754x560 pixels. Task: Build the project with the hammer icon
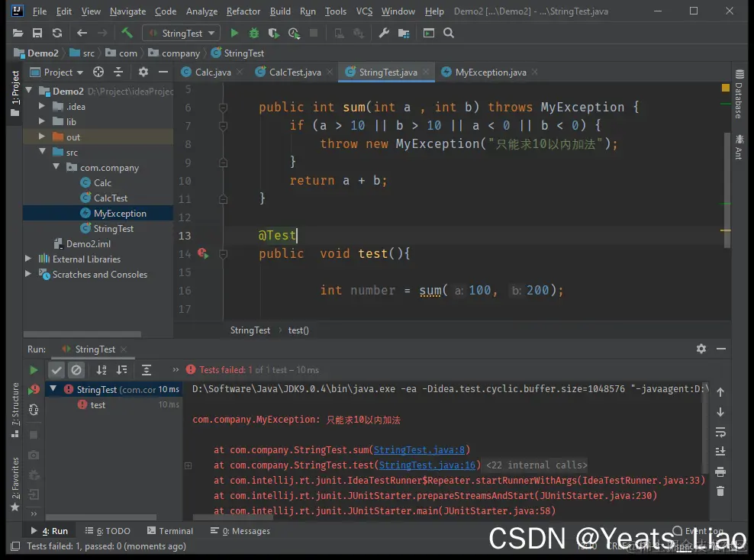127,33
